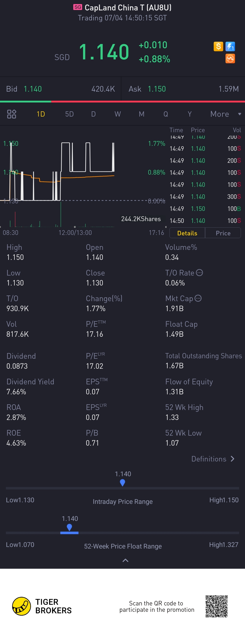Image resolution: width=245 pixels, height=644 pixels.
Task: Switch to the 5D chart tab
Action: coord(69,114)
